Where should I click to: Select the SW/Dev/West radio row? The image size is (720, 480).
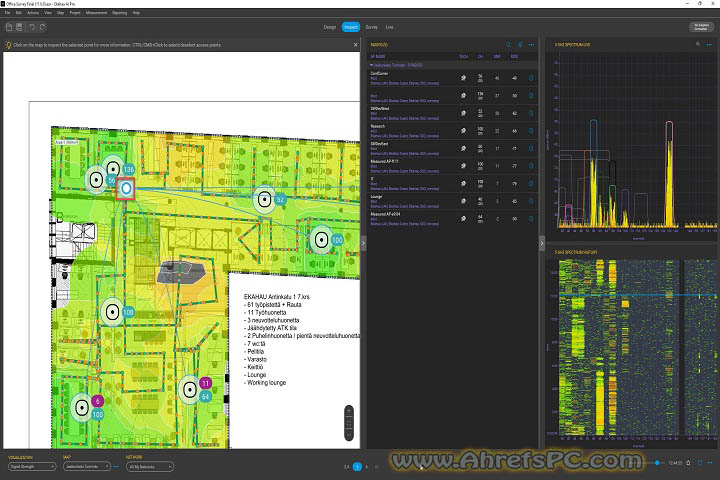click(452, 113)
